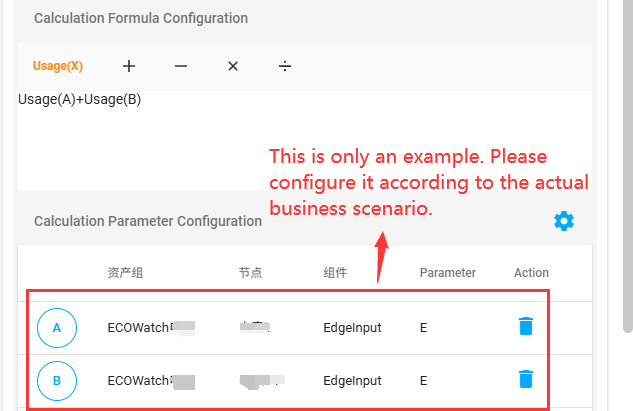Click the 资产组 column header
The height and width of the screenshot is (411, 633).
coord(126,273)
